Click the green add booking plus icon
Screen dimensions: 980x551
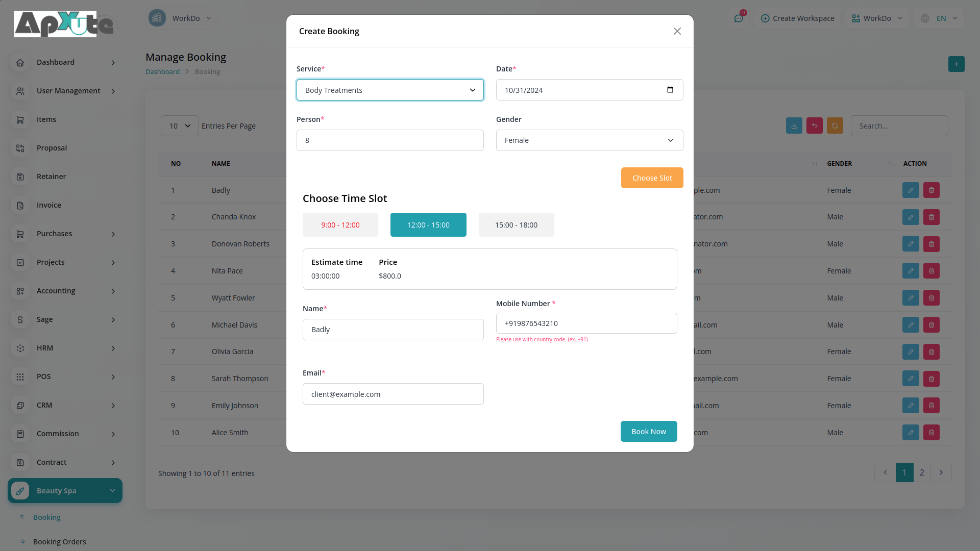[x=956, y=64]
